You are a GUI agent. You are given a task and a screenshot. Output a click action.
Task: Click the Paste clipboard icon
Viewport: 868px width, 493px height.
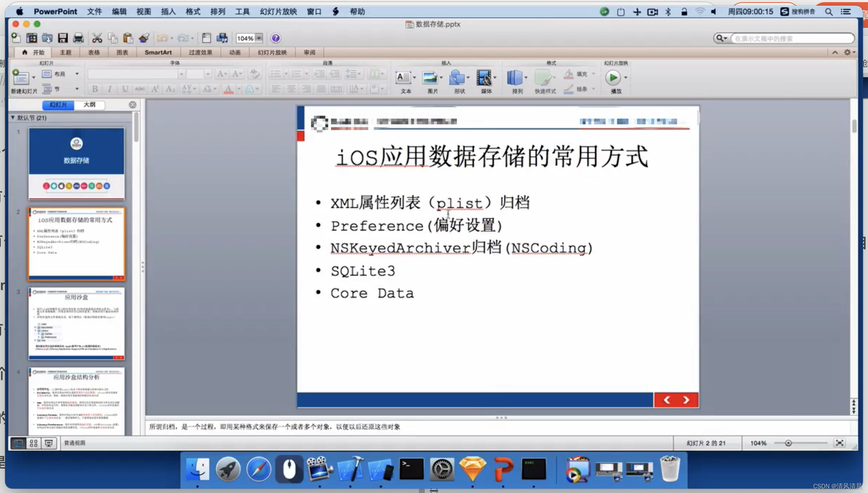[128, 38]
